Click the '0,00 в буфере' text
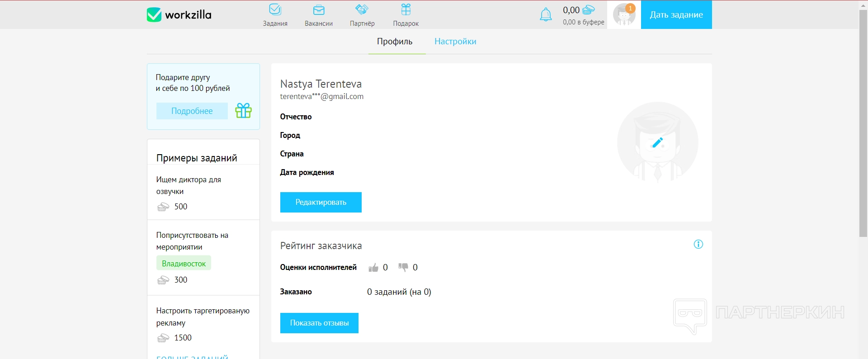Image resolution: width=868 pixels, height=359 pixels. pyautogui.click(x=584, y=22)
